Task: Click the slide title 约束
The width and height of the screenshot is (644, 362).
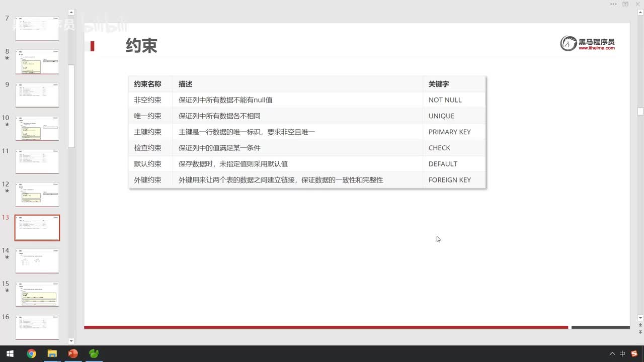Action: (x=141, y=46)
